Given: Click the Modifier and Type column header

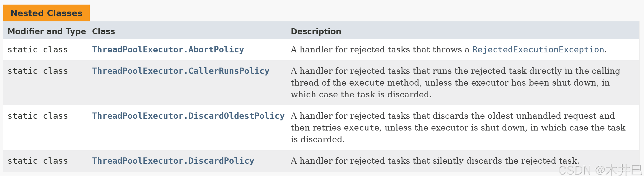Looking at the screenshot, I should (x=47, y=31).
